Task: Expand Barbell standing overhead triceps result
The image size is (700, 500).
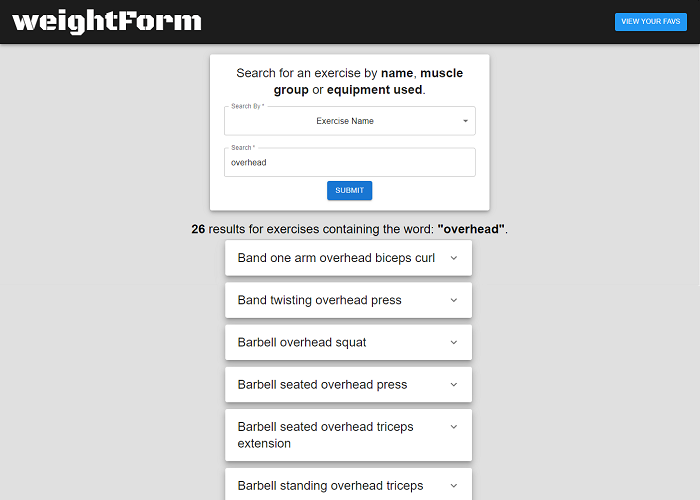Action: coord(330,486)
